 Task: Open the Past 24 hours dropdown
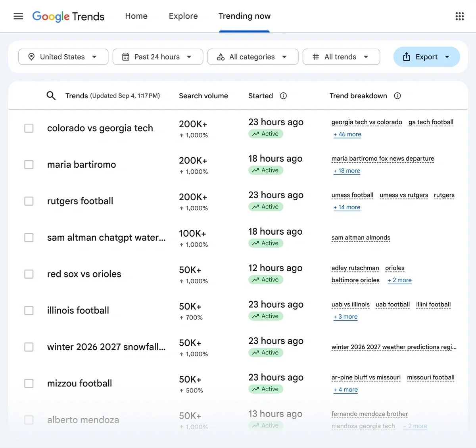tap(158, 57)
